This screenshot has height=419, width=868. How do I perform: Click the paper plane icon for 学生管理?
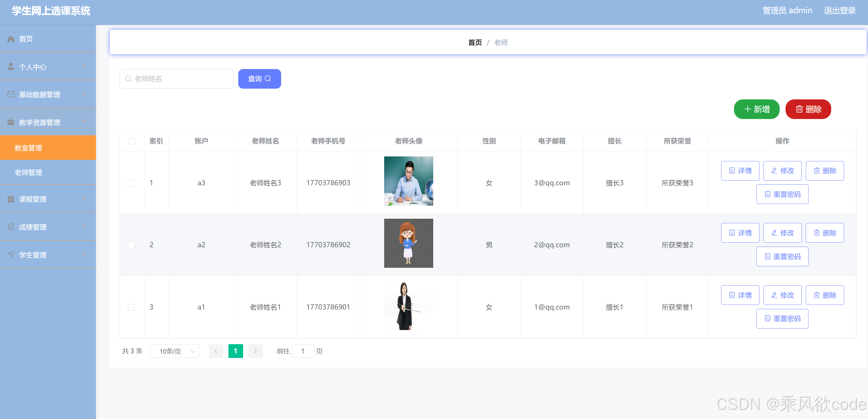tap(10, 255)
